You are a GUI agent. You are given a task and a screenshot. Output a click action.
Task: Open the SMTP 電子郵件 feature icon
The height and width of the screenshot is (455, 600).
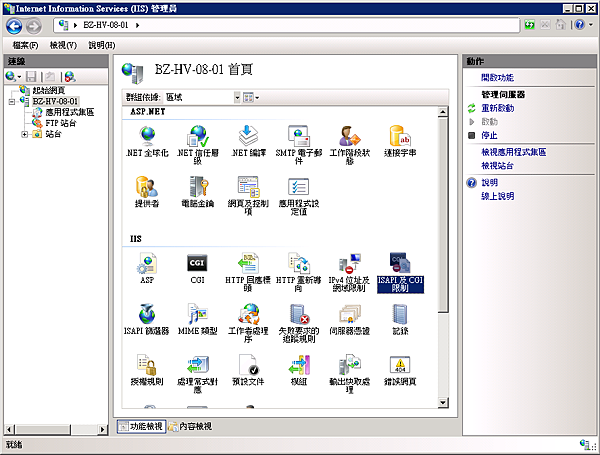point(298,145)
